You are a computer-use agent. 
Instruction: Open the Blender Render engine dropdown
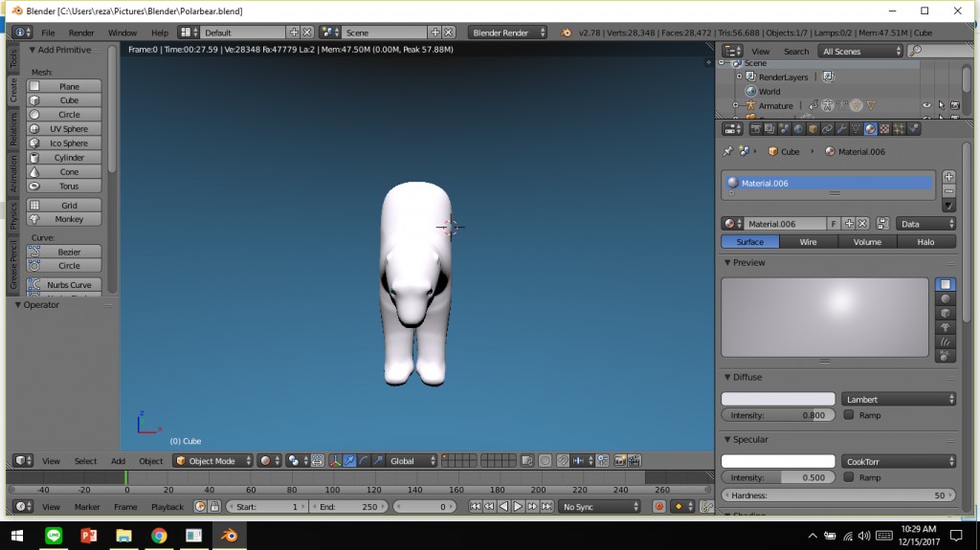507,33
